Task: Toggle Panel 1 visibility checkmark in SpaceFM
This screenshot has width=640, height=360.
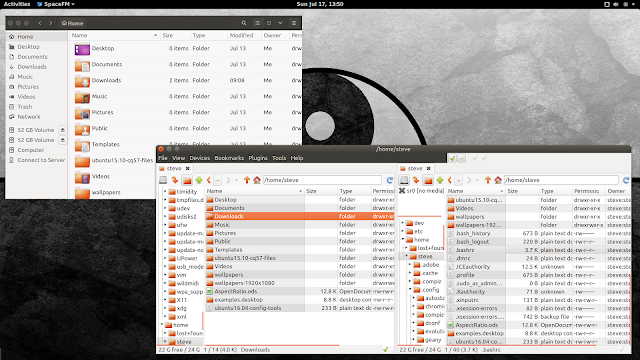Action: 452,158
